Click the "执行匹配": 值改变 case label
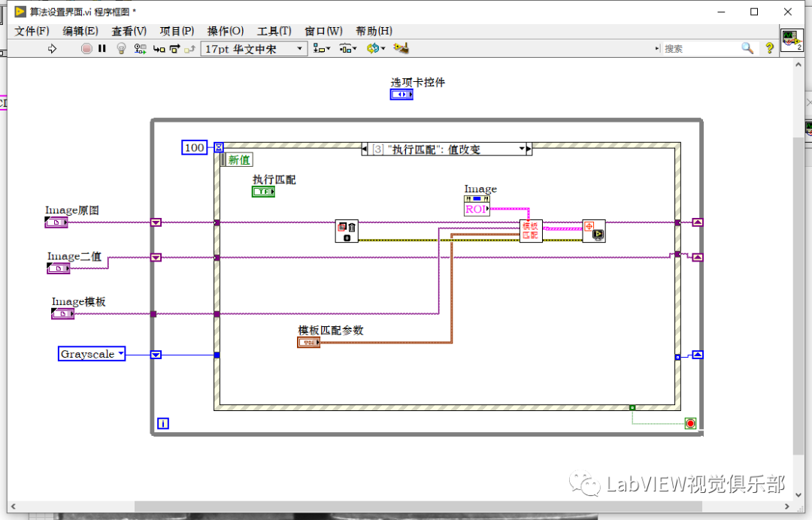Screen dimensions: 812x520 (434, 150)
